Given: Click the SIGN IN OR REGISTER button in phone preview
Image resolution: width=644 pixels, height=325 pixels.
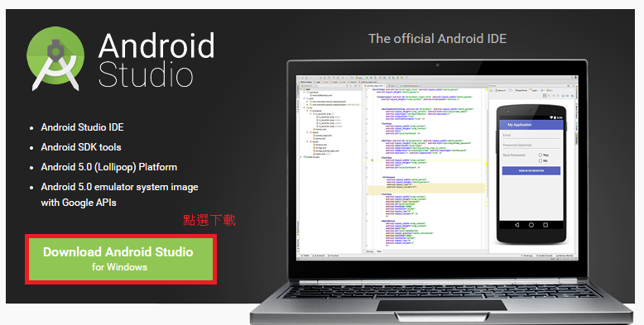Looking at the screenshot, I should pos(531,170).
